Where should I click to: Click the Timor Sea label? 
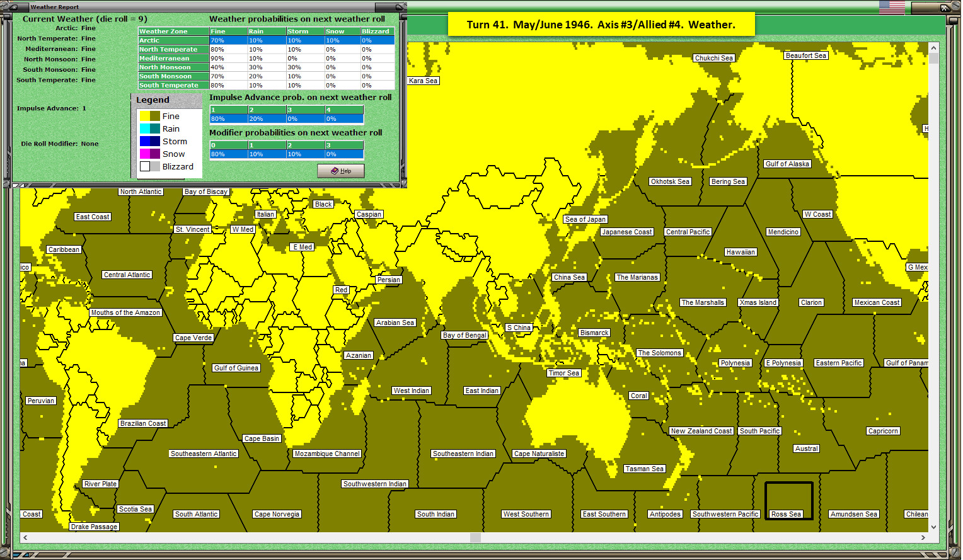pos(564,373)
